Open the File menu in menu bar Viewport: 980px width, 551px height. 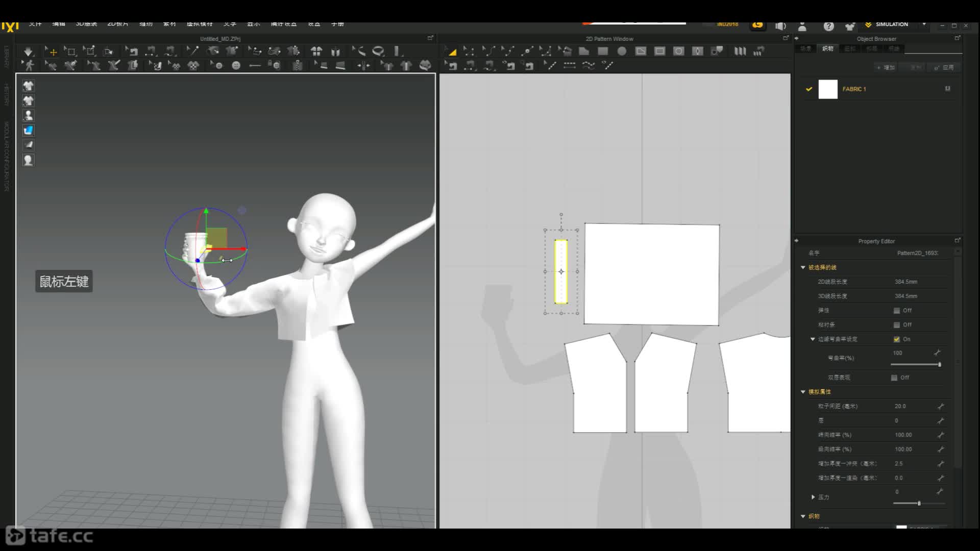coord(35,24)
